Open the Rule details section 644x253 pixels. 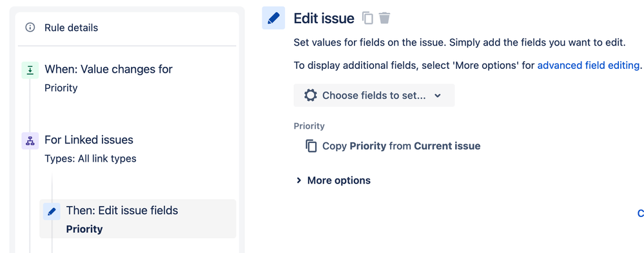128,28
